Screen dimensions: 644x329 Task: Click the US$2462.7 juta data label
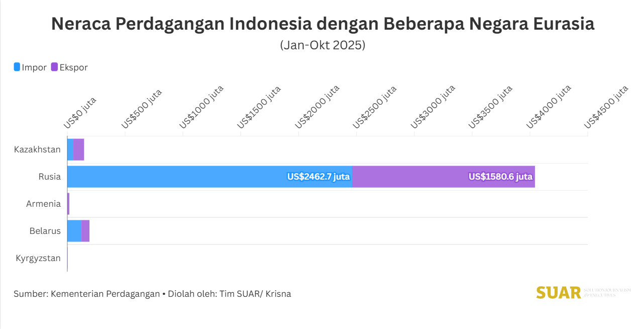click(318, 177)
